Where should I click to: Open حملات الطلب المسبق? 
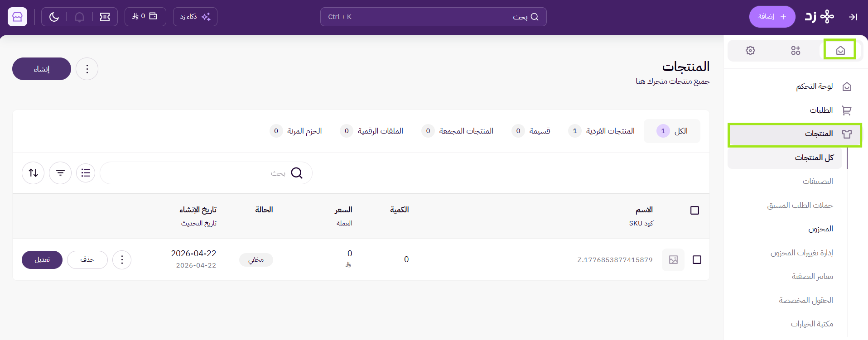[x=800, y=205]
